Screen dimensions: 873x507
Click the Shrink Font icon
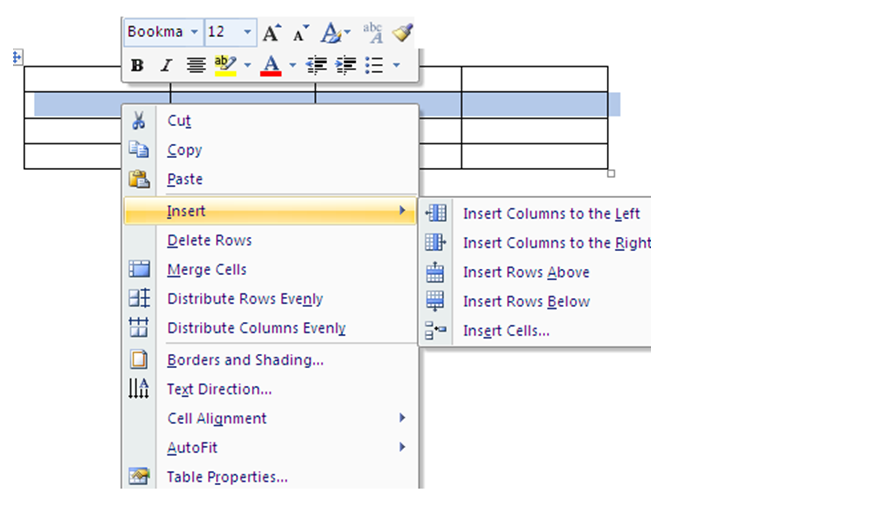pos(300,33)
